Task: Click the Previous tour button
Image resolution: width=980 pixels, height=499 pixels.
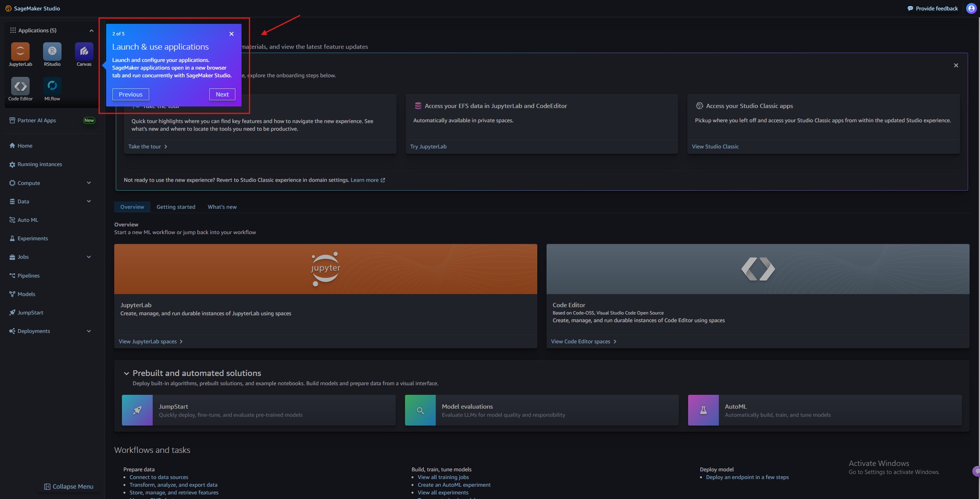Action: click(130, 94)
